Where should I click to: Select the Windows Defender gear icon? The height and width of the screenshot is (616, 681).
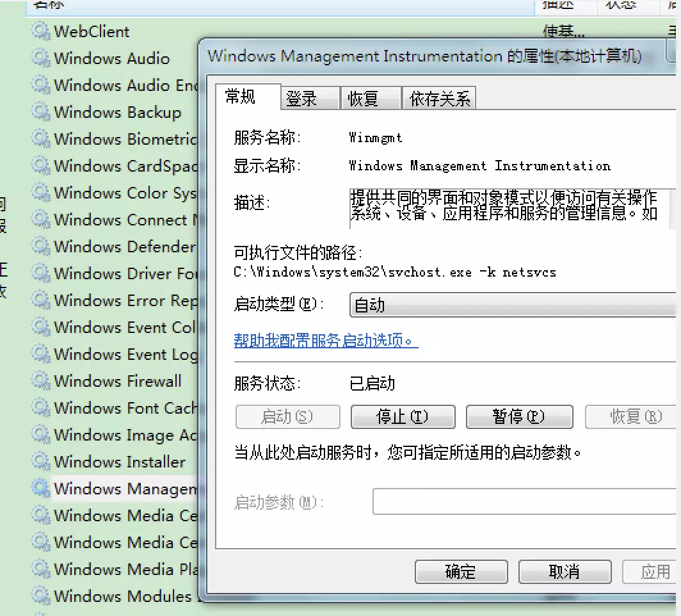point(41,247)
